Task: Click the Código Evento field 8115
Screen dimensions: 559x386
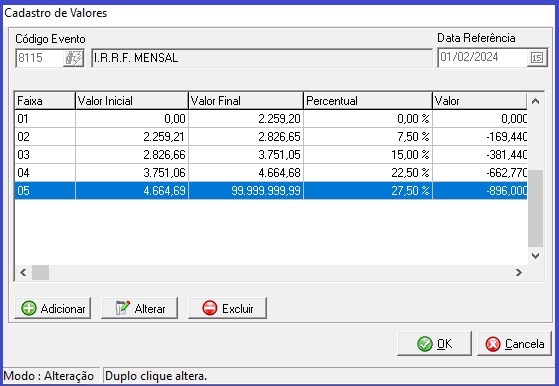Action: (40, 58)
